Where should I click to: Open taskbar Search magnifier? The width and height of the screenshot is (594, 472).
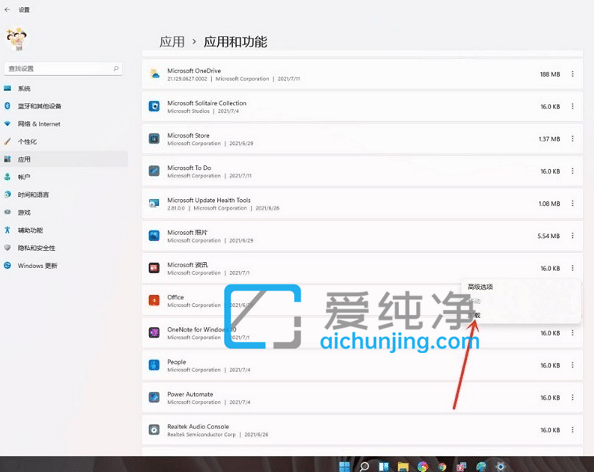pyautogui.click(x=364, y=466)
